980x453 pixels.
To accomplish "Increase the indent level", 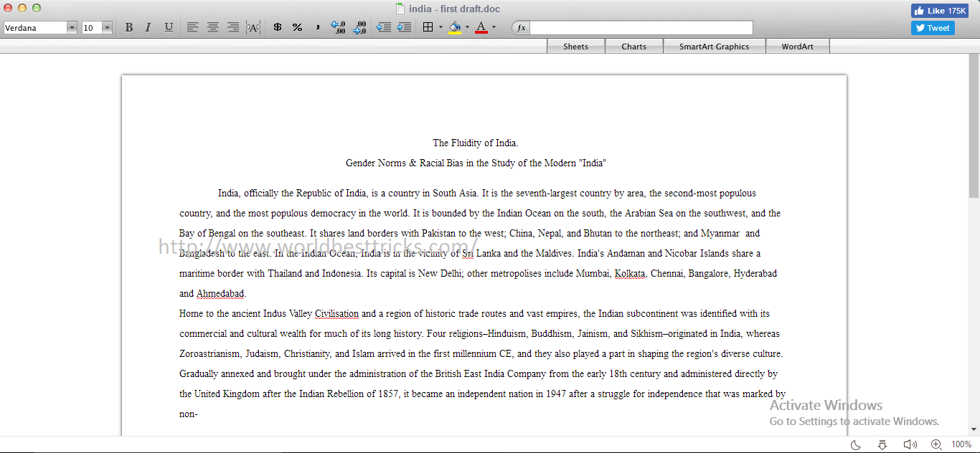I will coord(404,27).
